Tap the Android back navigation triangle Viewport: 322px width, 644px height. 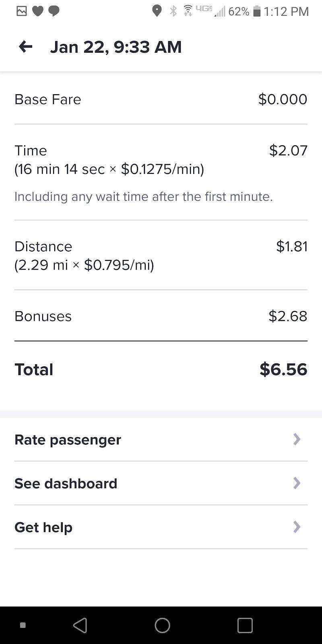(x=80, y=625)
